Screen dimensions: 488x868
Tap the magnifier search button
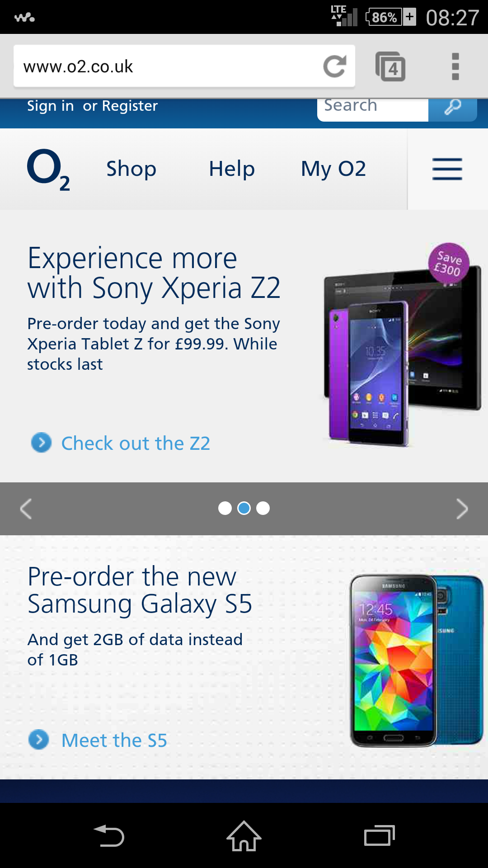click(452, 108)
